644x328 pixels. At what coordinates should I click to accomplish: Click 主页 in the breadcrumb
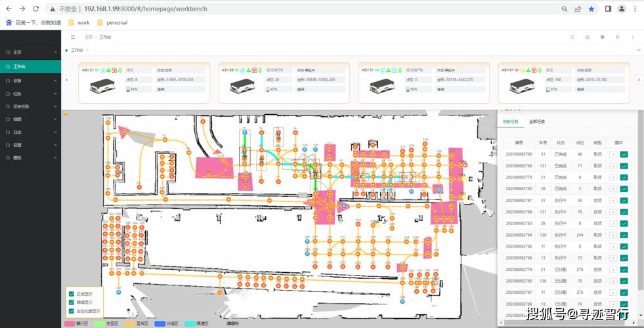point(89,37)
